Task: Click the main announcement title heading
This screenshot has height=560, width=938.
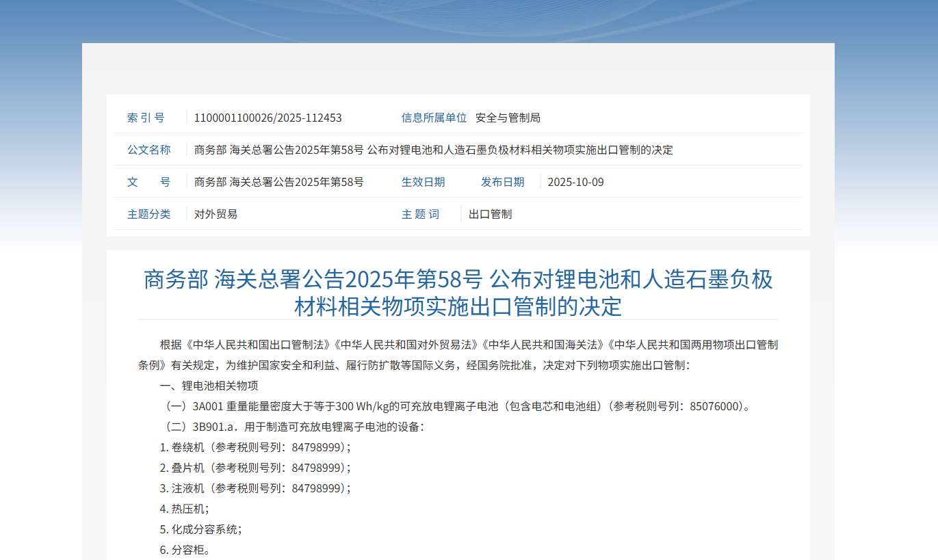Action: coord(458,293)
